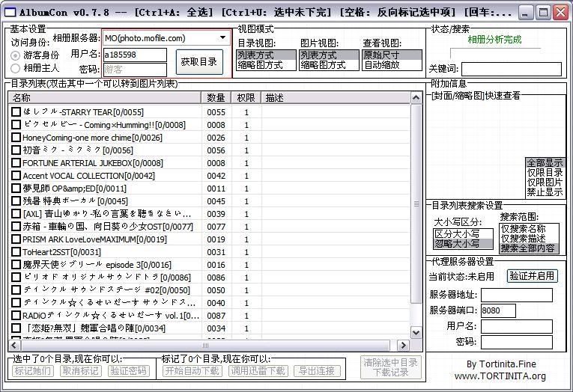Image resolution: width=573 pixels, height=392 pixels.
Task: Check the [AXL] 青山ゆかり row checkbox
Action: pyautogui.click(x=16, y=213)
